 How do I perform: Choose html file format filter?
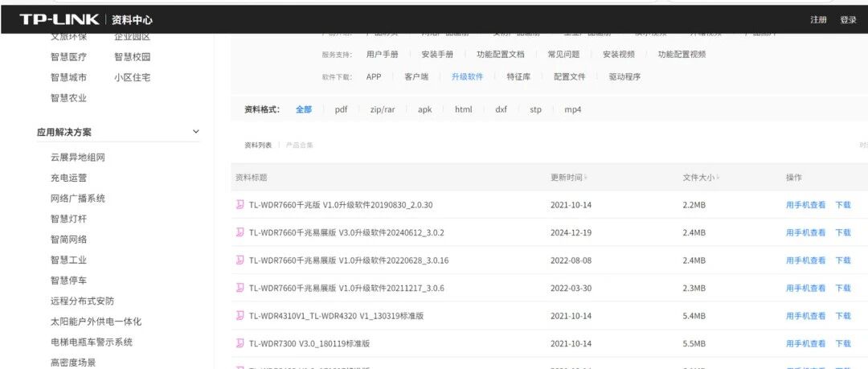coord(464,109)
